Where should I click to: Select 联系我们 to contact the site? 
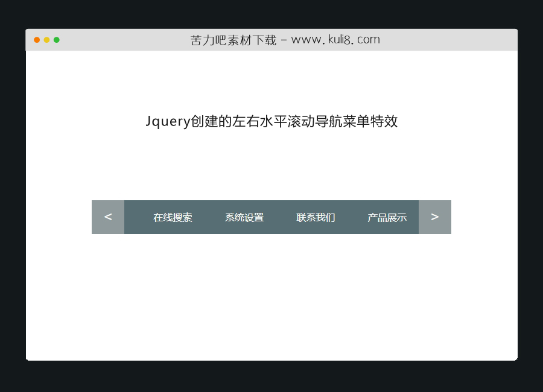click(315, 217)
